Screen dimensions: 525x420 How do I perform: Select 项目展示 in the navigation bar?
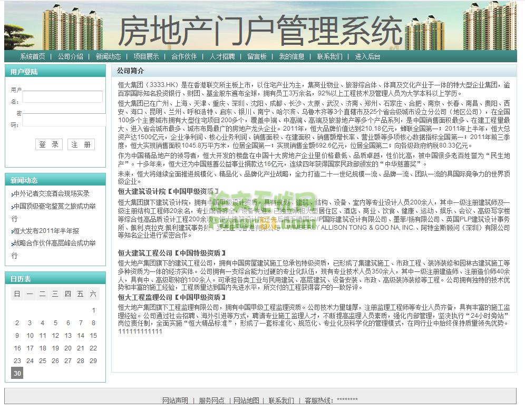tap(146, 56)
